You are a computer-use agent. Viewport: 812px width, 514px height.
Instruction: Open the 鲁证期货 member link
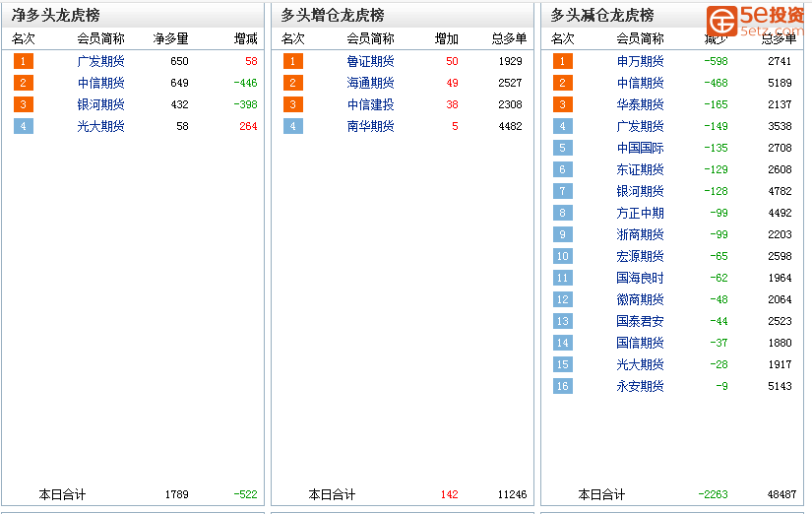371,61
